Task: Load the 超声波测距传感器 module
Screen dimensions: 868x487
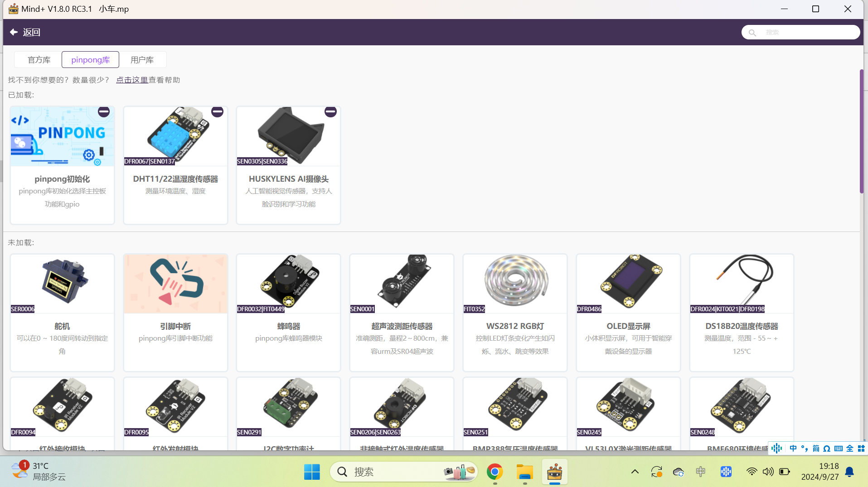Action: pyautogui.click(x=402, y=313)
